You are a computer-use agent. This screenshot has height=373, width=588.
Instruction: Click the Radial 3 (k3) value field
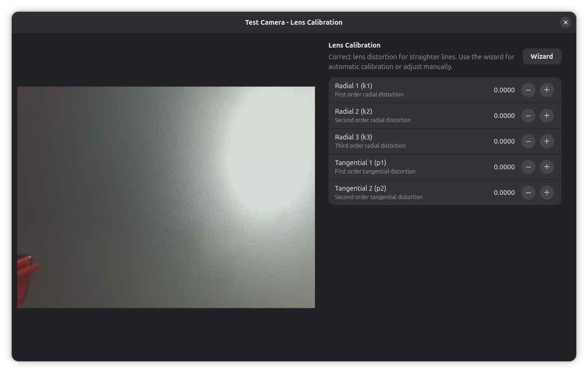point(504,141)
